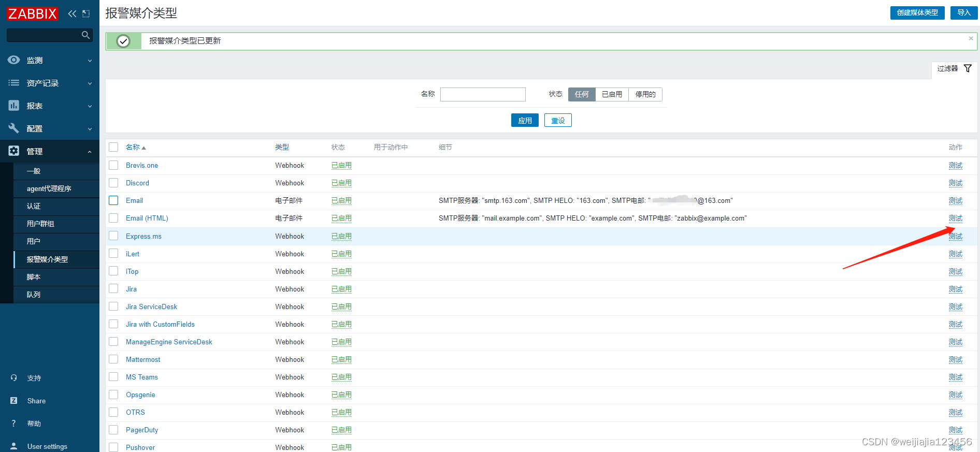This screenshot has width=980, height=452.
Task: Click the sort arrow next to 名称
Action: coord(144,148)
